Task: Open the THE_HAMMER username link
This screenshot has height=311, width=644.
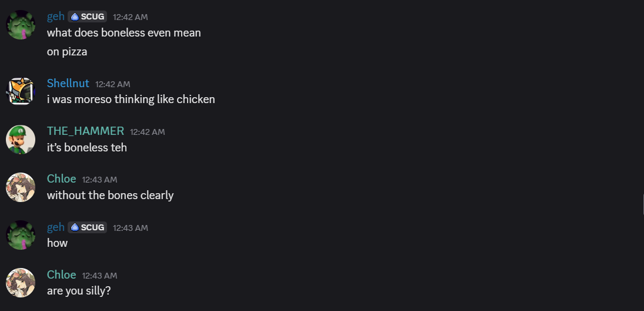Action: tap(85, 131)
